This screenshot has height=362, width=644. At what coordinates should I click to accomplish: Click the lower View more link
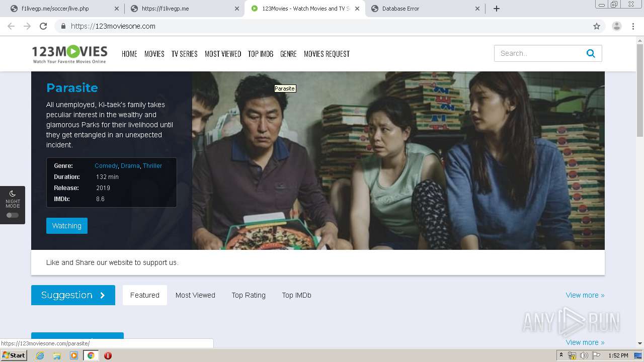tap(585, 342)
